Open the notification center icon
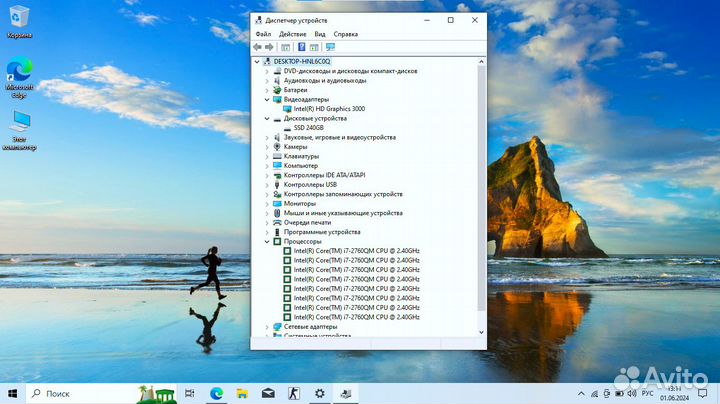Image resolution: width=720 pixels, height=404 pixels. (702, 394)
